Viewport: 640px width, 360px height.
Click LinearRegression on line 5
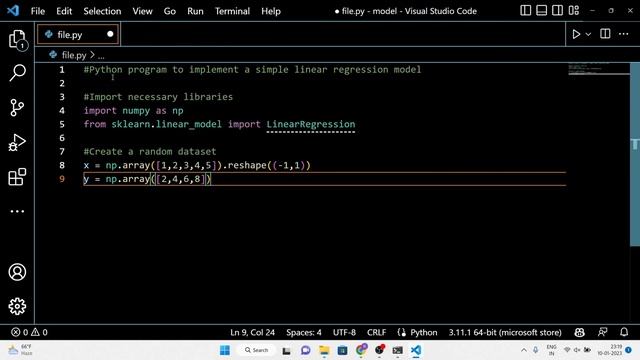pos(311,124)
